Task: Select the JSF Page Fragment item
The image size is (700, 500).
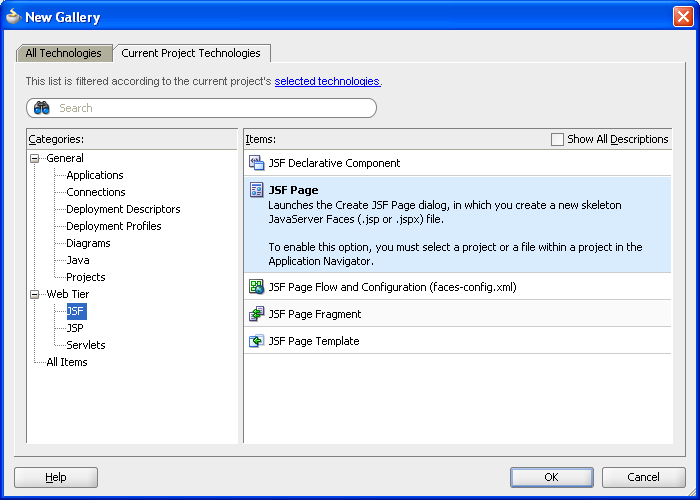Action: pyautogui.click(x=458, y=314)
